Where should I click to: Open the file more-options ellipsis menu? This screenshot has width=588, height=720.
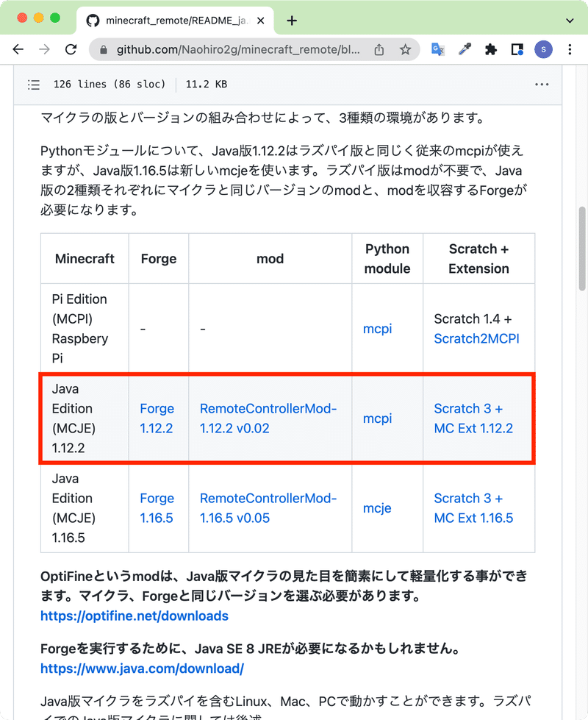[542, 85]
